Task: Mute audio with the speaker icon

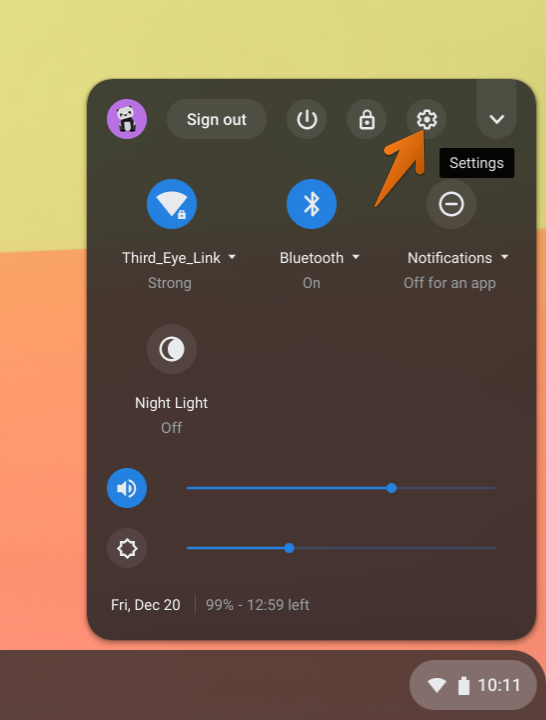Action: [127, 488]
